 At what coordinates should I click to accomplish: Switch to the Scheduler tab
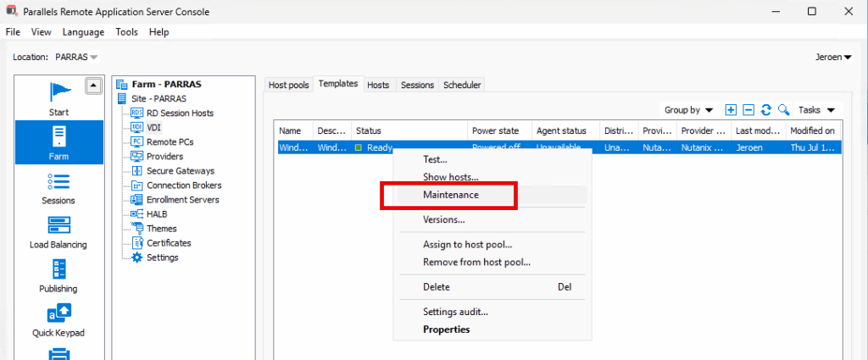click(462, 86)
